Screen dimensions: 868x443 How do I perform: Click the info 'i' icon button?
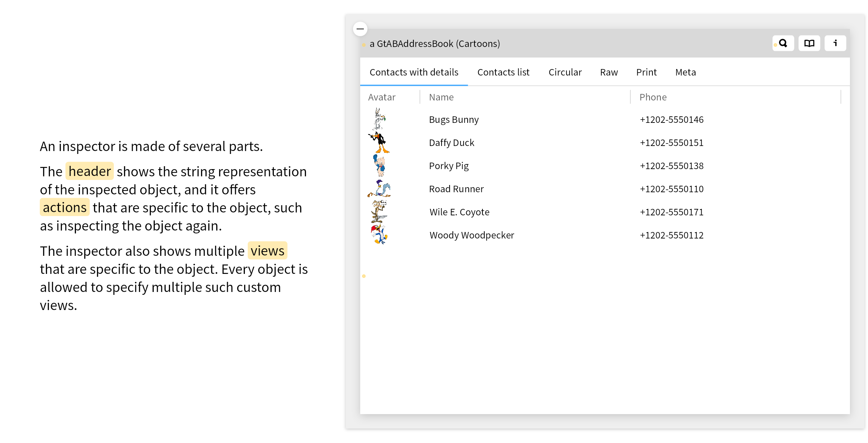point(835,43)
